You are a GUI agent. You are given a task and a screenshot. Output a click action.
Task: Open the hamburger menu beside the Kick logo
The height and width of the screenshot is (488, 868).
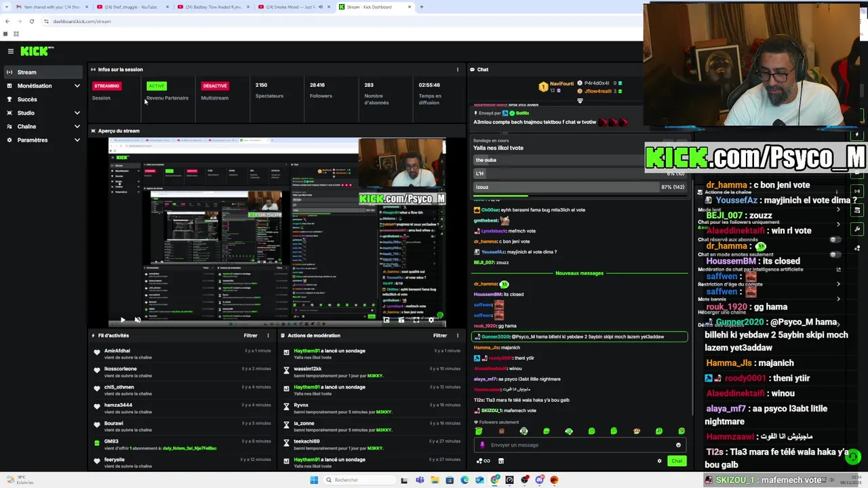(11, 51)
